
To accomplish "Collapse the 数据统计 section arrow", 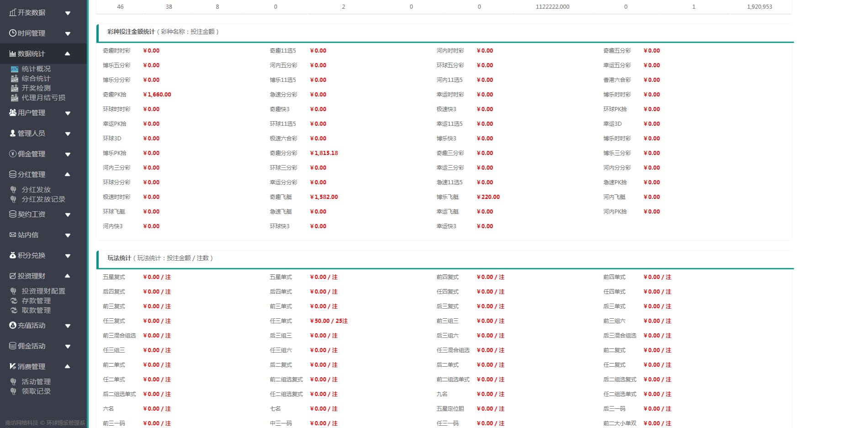I will coord(68,53).
